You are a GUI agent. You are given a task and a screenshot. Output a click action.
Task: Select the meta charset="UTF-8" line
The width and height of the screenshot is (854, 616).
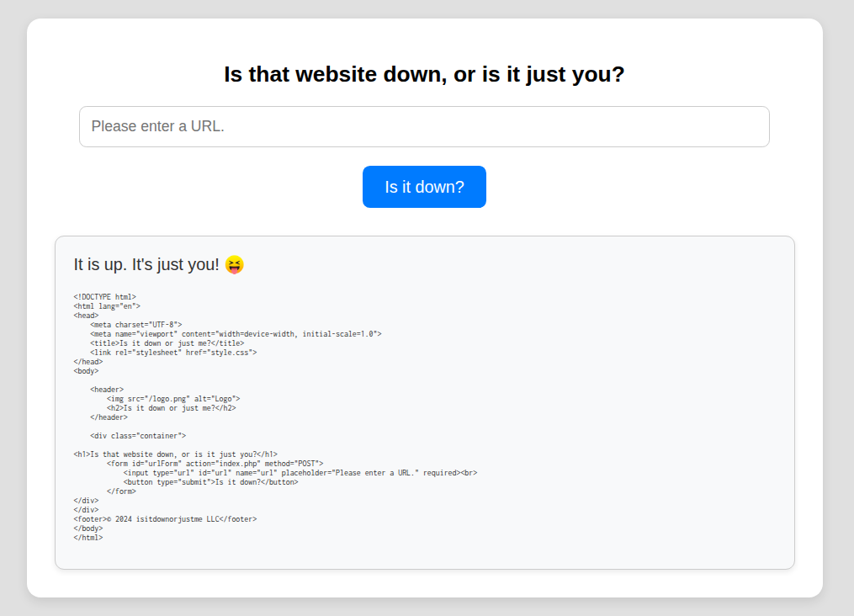tap(135, 324)
